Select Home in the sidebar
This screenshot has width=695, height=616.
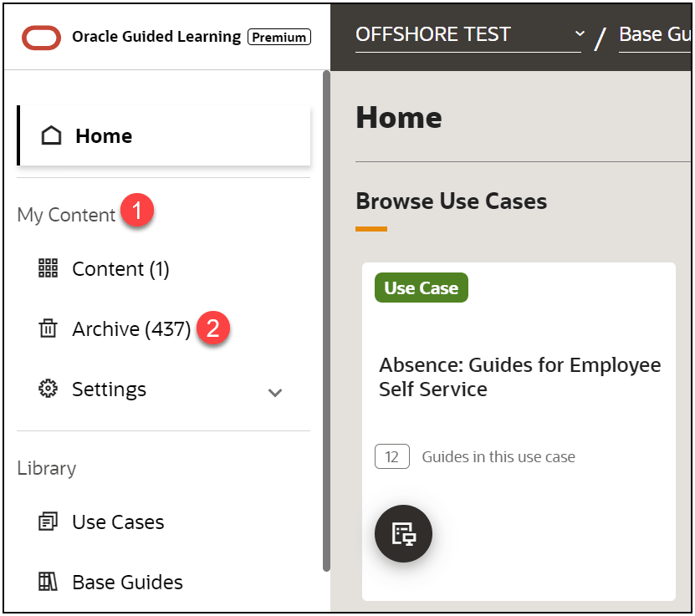click(x=164, y=135)
